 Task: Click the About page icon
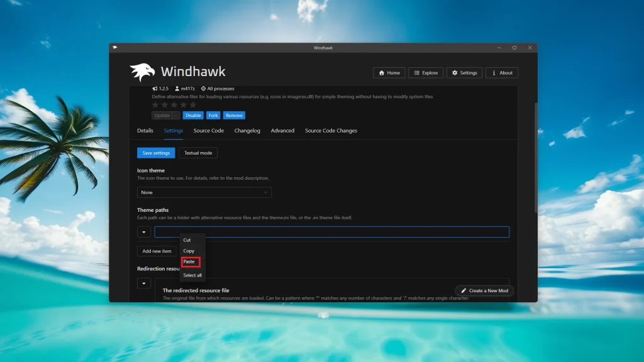494,72
